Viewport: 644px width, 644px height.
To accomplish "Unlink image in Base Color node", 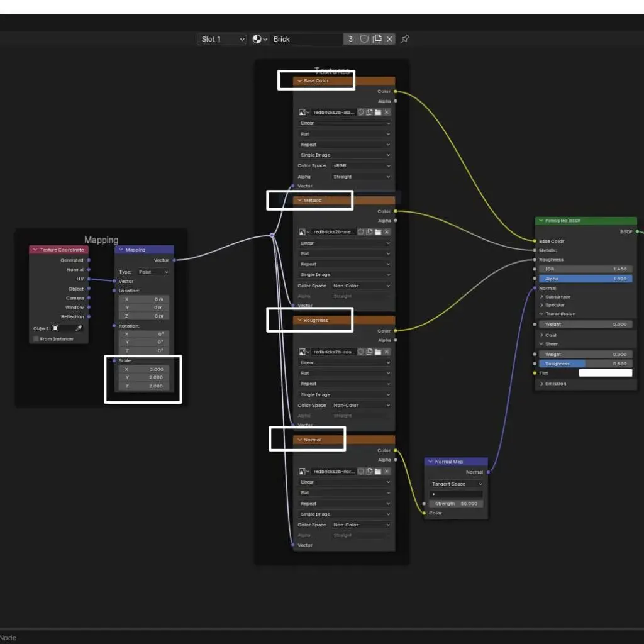I will click(x=387, y=112).
